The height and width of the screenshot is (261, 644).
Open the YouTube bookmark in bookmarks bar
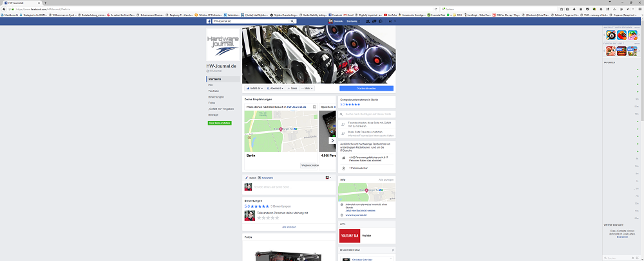[x=390, y=14]
